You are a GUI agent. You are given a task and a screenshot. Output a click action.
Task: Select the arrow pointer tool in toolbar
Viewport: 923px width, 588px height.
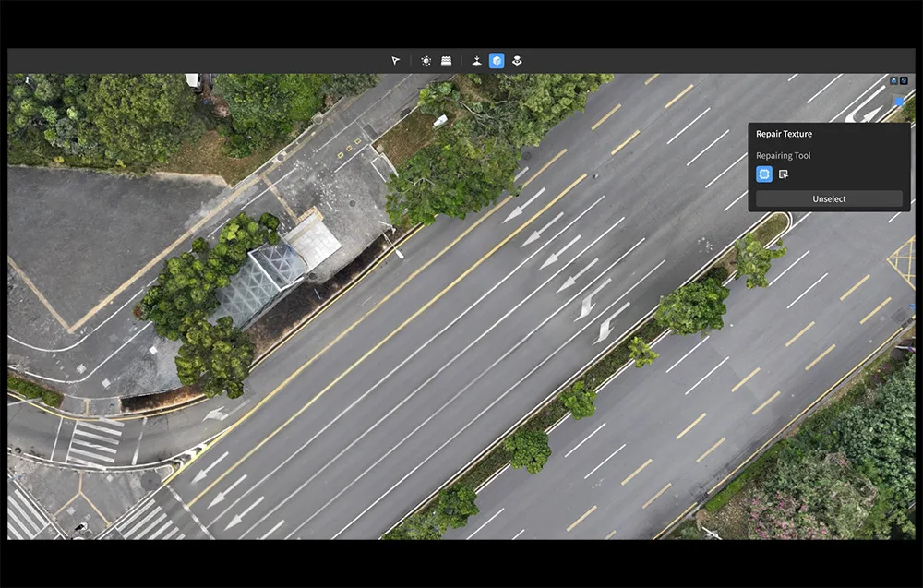396,61
